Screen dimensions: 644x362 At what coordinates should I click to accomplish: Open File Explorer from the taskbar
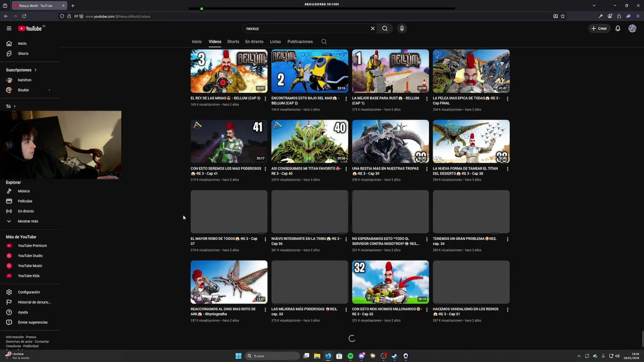coord(317,356)
